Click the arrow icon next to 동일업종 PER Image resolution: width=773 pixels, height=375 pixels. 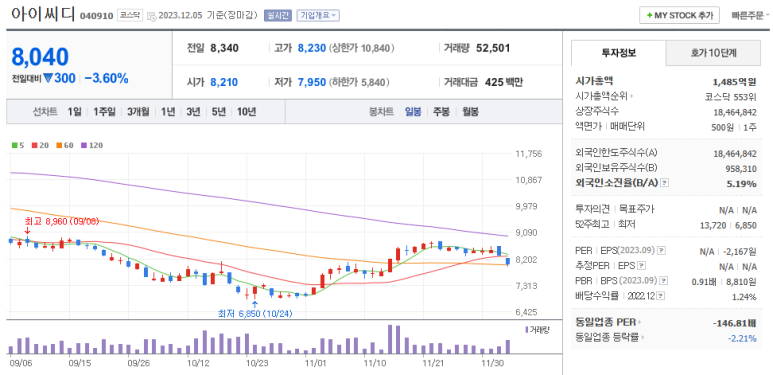639,323
